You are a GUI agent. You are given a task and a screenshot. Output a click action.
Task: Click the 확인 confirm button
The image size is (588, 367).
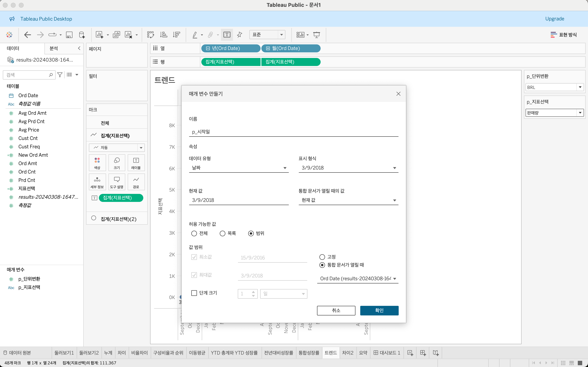tap(379, 310)
